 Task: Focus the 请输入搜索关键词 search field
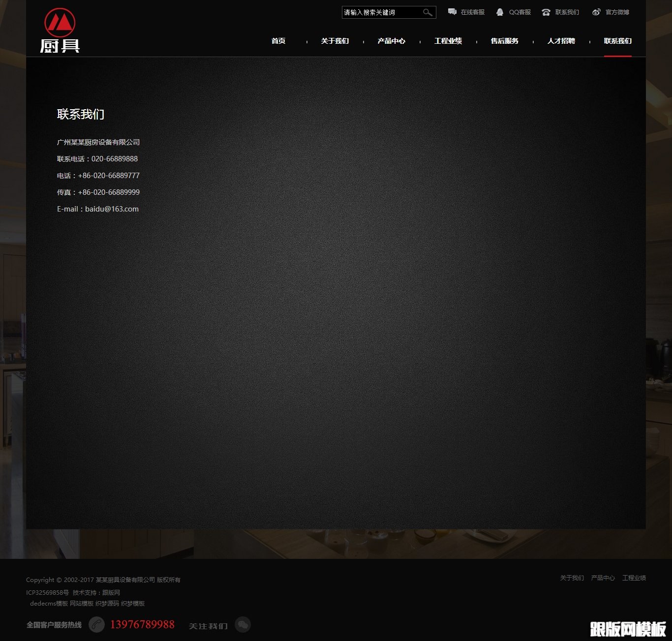[x=381, y=12]
